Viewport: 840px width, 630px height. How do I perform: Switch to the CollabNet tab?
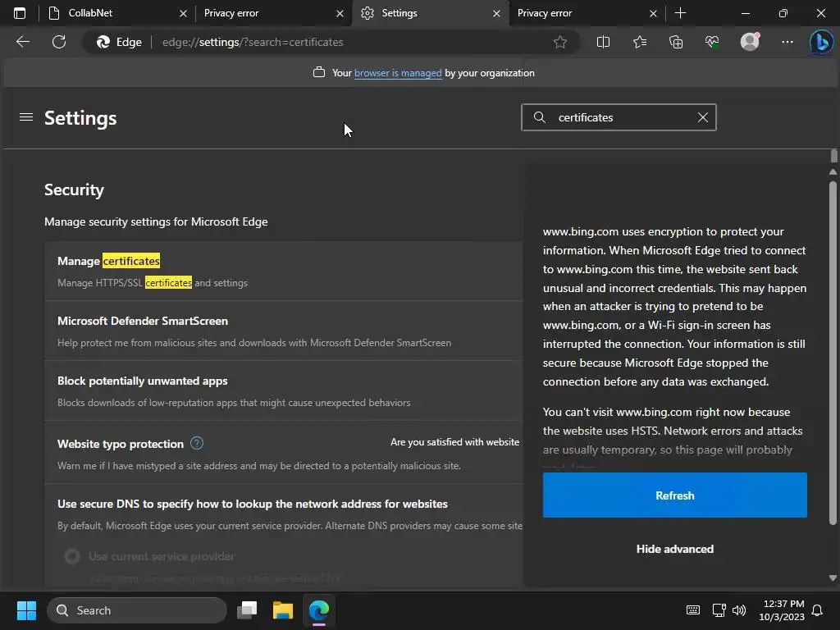coord(116,13)
